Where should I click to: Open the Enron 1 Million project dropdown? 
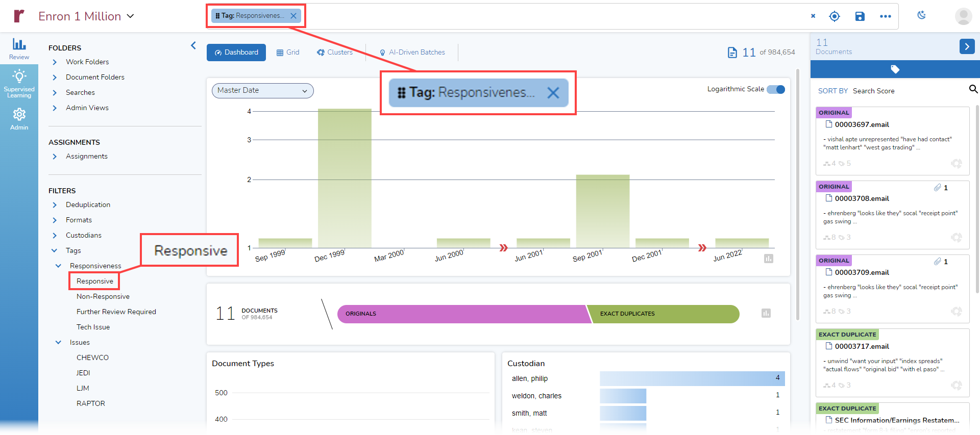pos(86,16)
